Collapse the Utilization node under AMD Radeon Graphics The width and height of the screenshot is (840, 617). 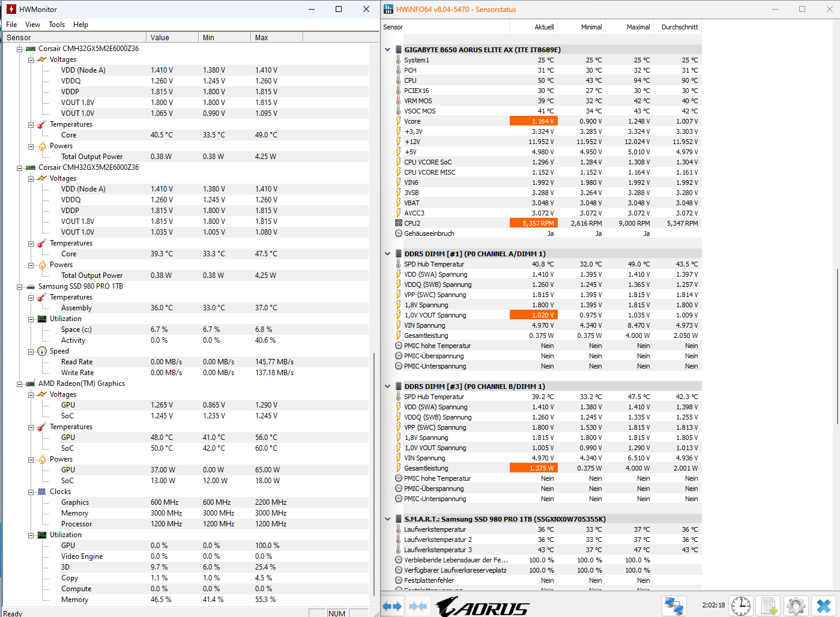tap(31, 535)
